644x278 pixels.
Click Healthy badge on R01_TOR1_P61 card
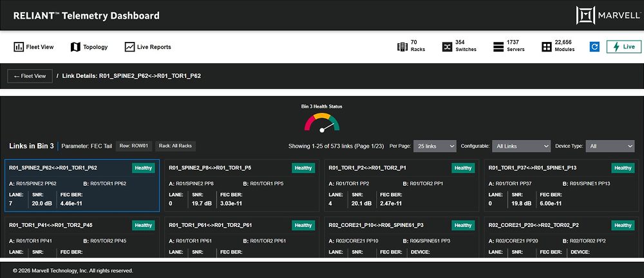coord(303,225)
